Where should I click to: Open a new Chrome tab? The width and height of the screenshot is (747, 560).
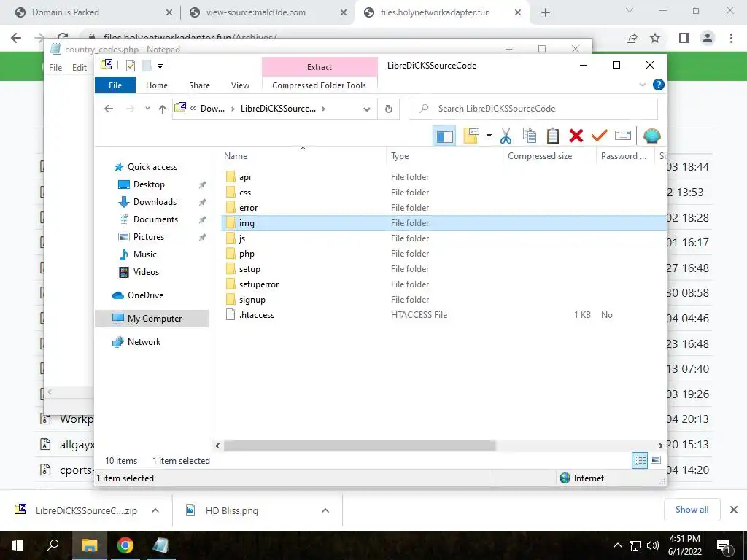pos(546,12)
